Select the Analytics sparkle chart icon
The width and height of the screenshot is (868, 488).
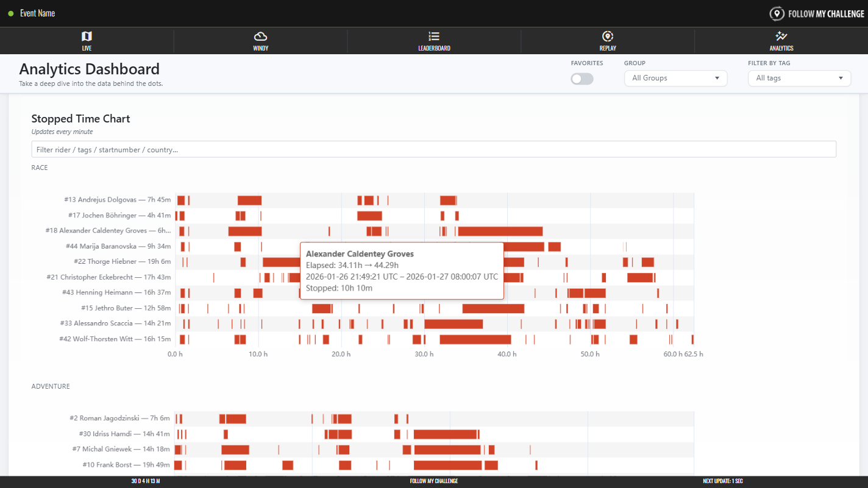coord(781,37)
